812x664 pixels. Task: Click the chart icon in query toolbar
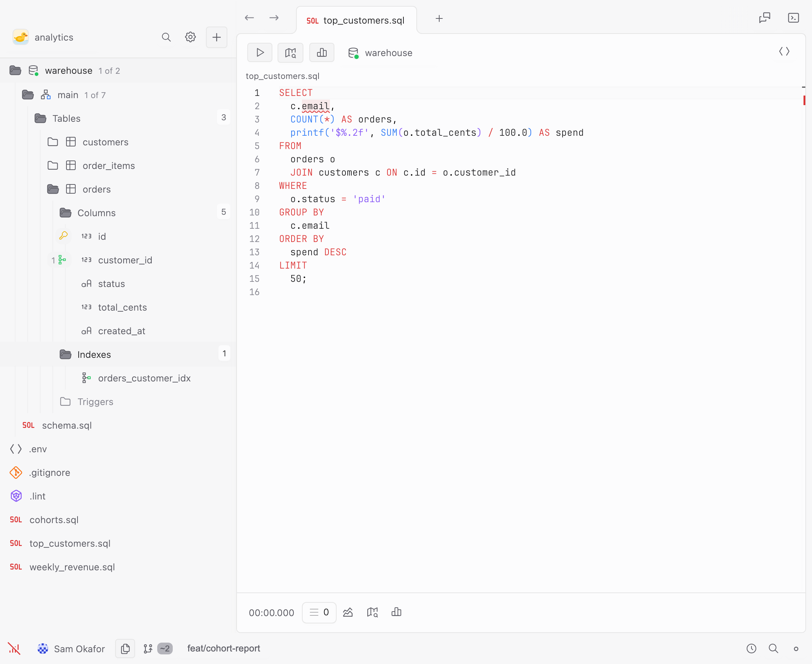[322, 52]
